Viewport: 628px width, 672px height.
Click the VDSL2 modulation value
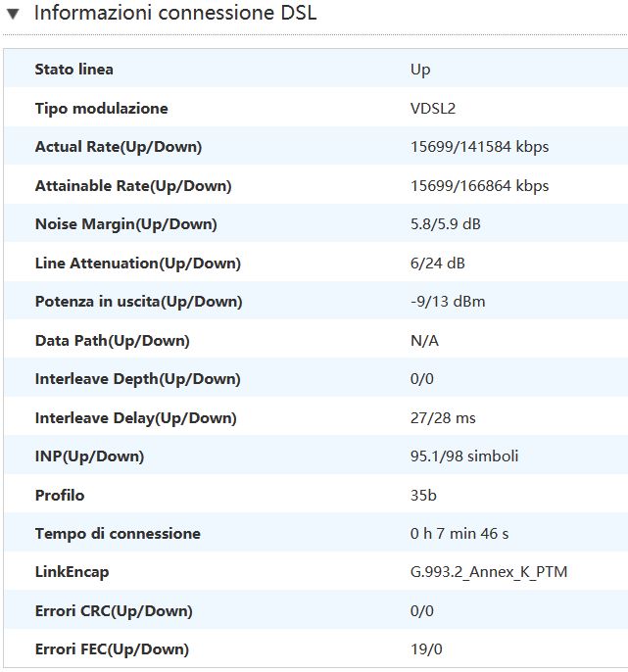coord(432,109)
